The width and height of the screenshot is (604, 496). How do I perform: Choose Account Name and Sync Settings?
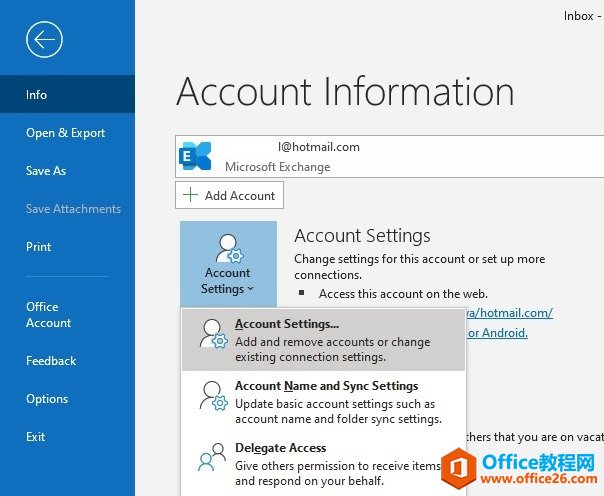(324, 402)
